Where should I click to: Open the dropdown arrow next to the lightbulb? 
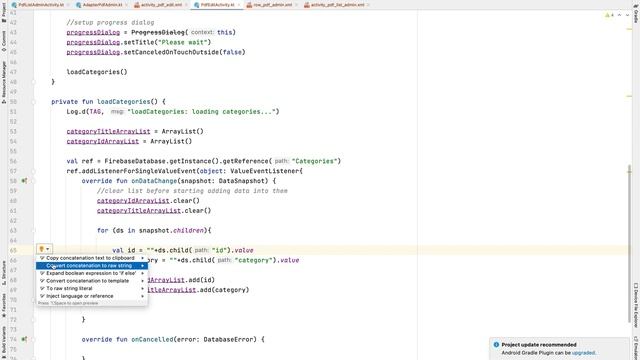[48, 249]
